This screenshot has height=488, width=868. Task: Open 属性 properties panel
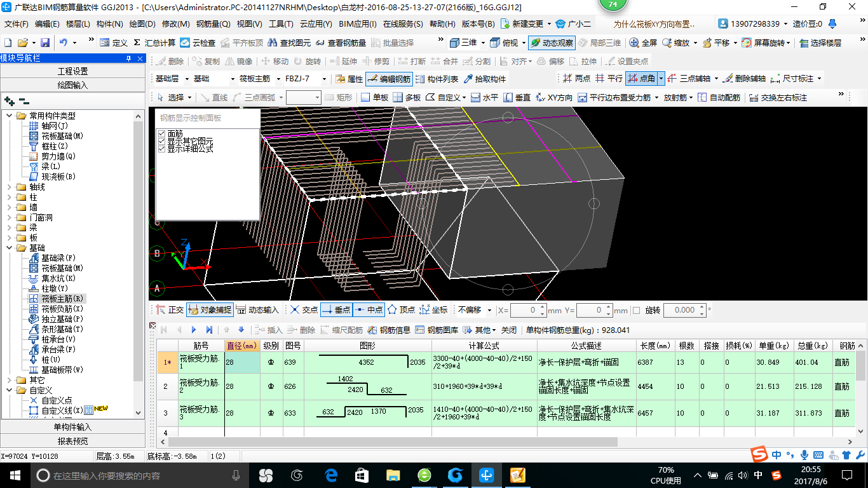[349, 79]
